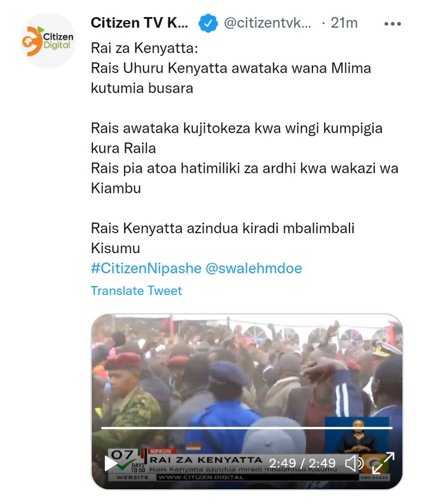Viewport: 423px width, 504px height.
Task: Mute the video using the speaker icon
Action: coord(354,463)
